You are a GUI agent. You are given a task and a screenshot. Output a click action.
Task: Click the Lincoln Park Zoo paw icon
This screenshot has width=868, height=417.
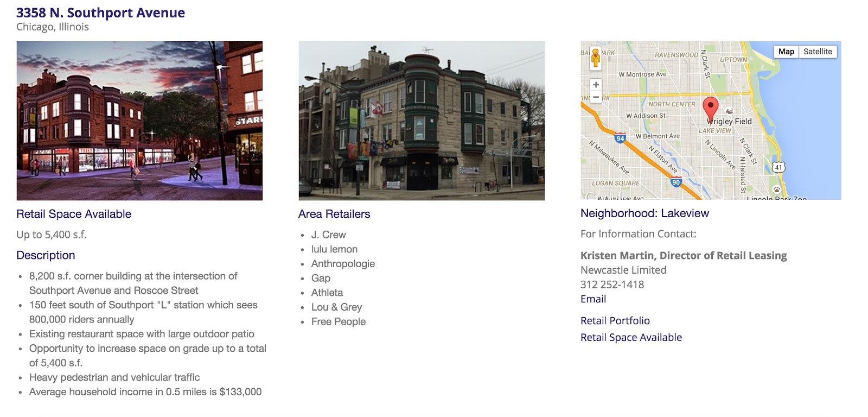tap(777, 190)
